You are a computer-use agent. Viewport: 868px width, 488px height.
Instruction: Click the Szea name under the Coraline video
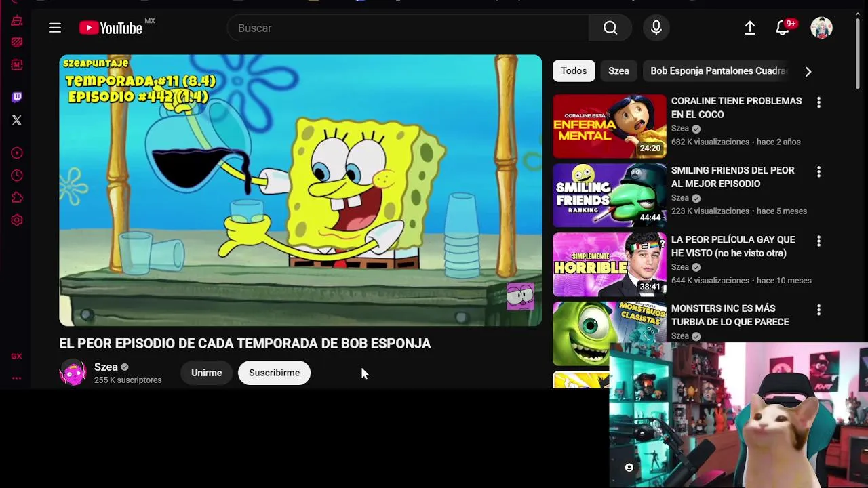tap(680, 128)
